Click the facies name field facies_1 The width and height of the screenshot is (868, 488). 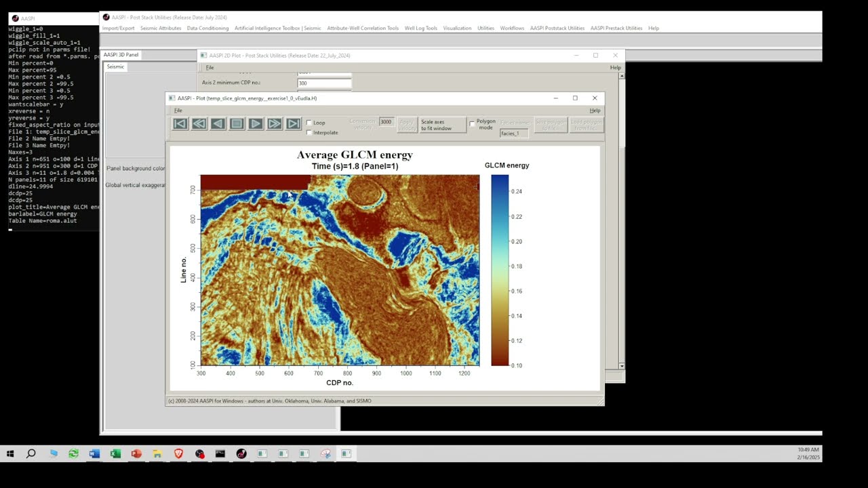514,134
